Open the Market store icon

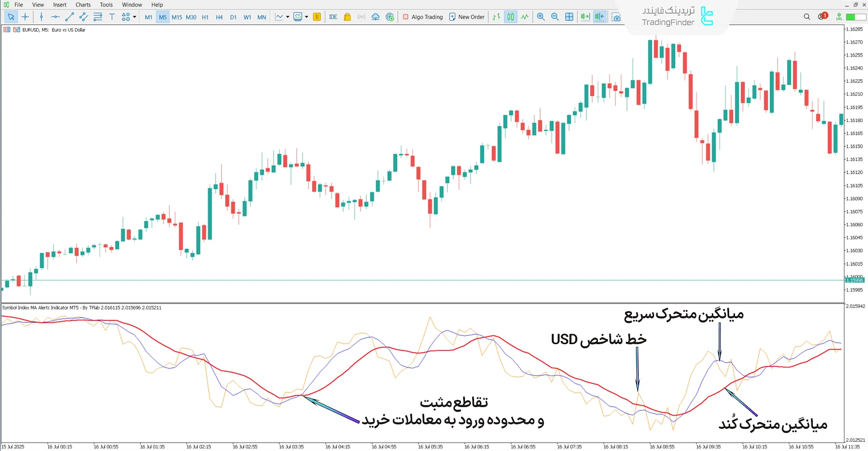pos(346,17)
